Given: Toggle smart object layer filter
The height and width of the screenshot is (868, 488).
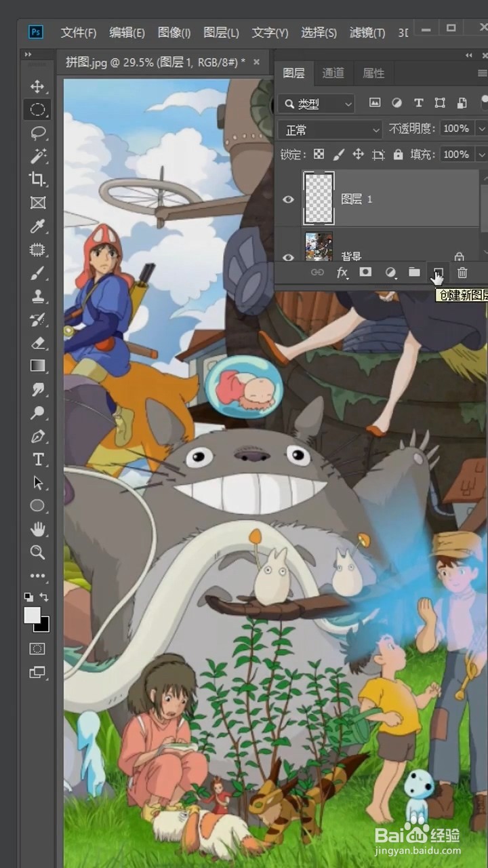Looking at the screenshot, I should coord(462,103).
